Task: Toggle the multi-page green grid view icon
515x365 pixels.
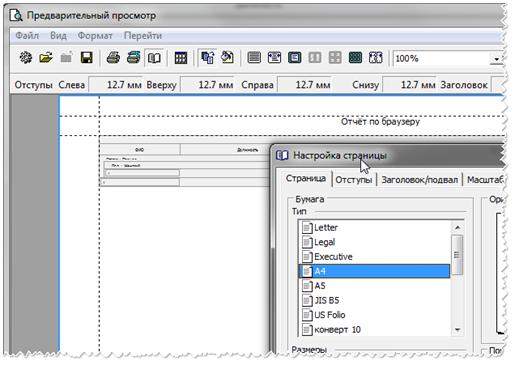Action: tap(355, 58)
